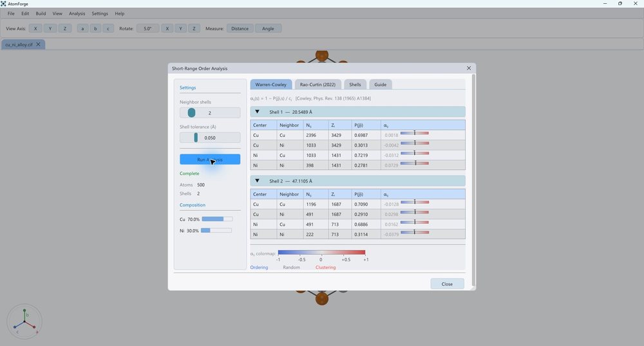Restore down the AtomForge window
This screenshot has width=644, height=346.
coord(620,4)
